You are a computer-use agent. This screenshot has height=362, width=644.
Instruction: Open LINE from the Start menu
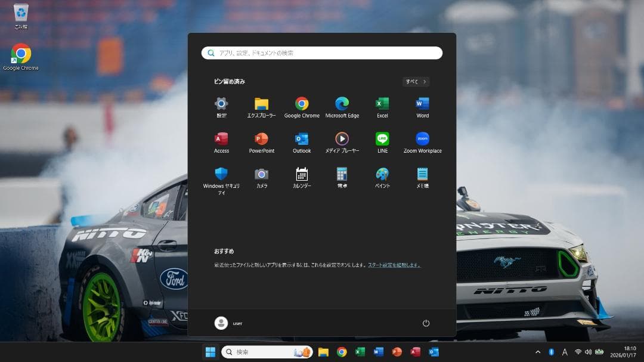[x=382, y=139]
